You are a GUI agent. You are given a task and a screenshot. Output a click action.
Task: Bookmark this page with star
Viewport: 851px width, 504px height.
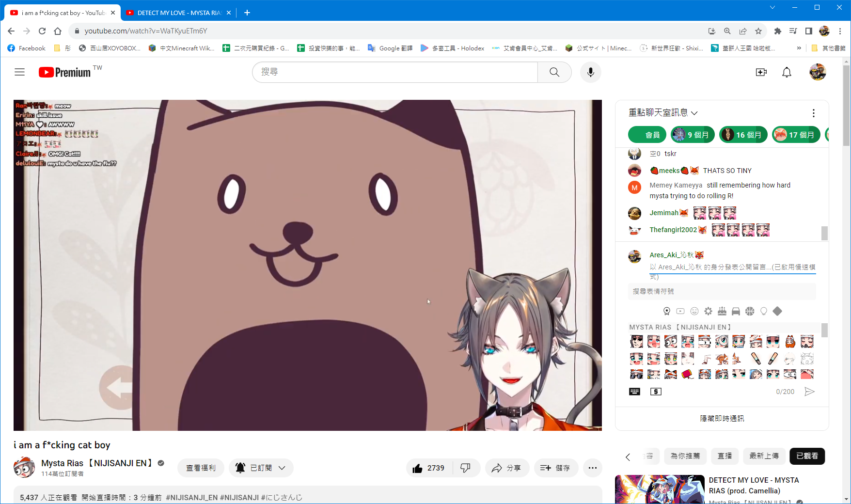pos(758,31)
